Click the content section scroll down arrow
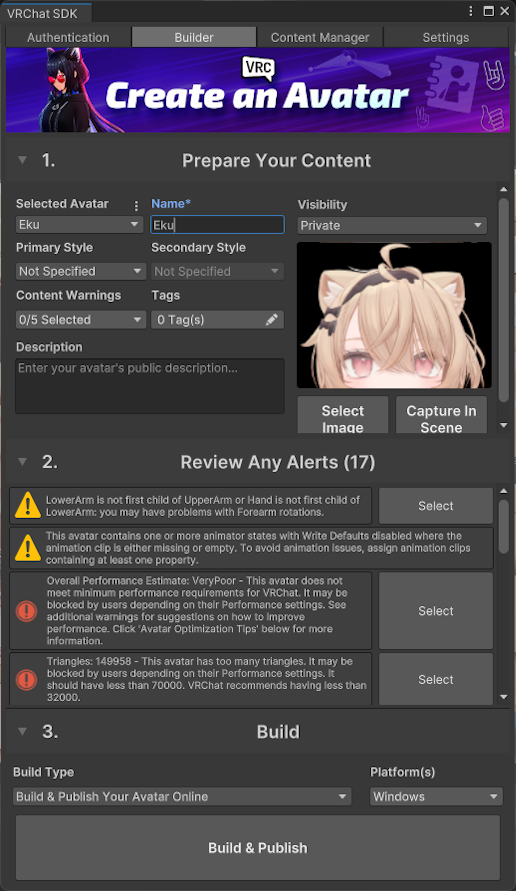This screenshot has width=516, height=891. [x=503, y=425]
